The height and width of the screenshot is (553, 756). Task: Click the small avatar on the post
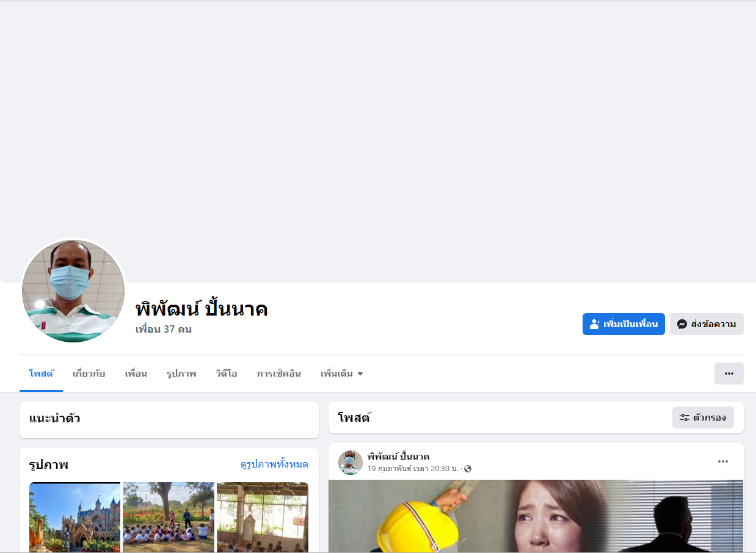351,463
